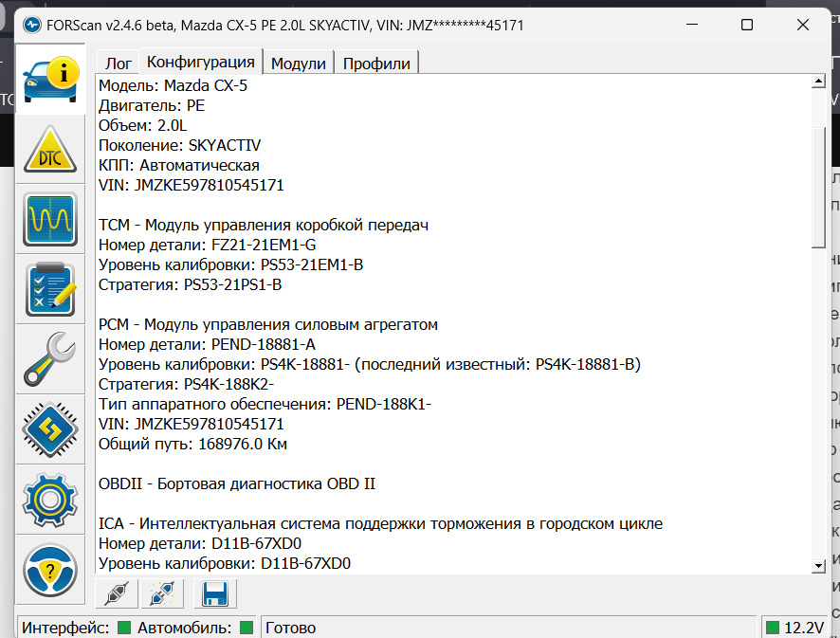840x638 pixels.
Task: Click the vertical scrollbar thumb
Action: coord(818,188)
